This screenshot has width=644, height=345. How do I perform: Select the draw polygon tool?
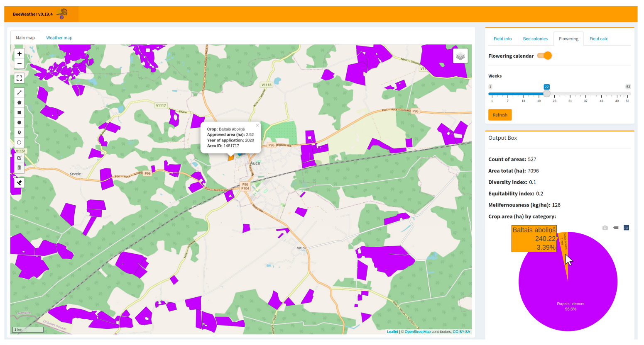pos(19,102)
